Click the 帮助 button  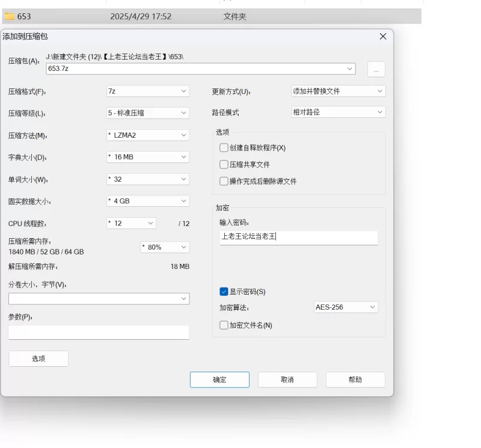click(355, 380)
